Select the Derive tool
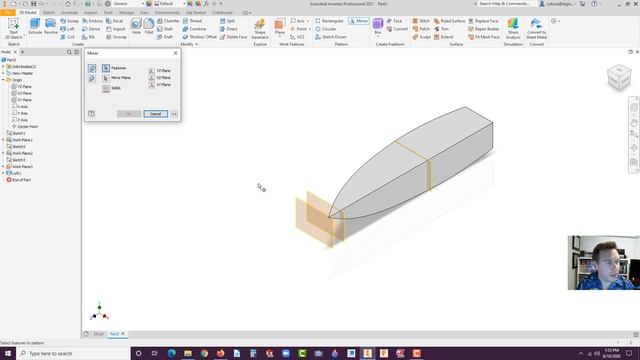Viewport: 640px width, 360px height. (x=91, y=29)
